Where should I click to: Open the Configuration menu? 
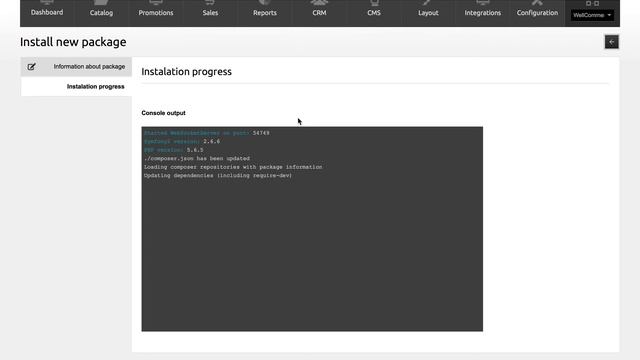tap(537, 12)
